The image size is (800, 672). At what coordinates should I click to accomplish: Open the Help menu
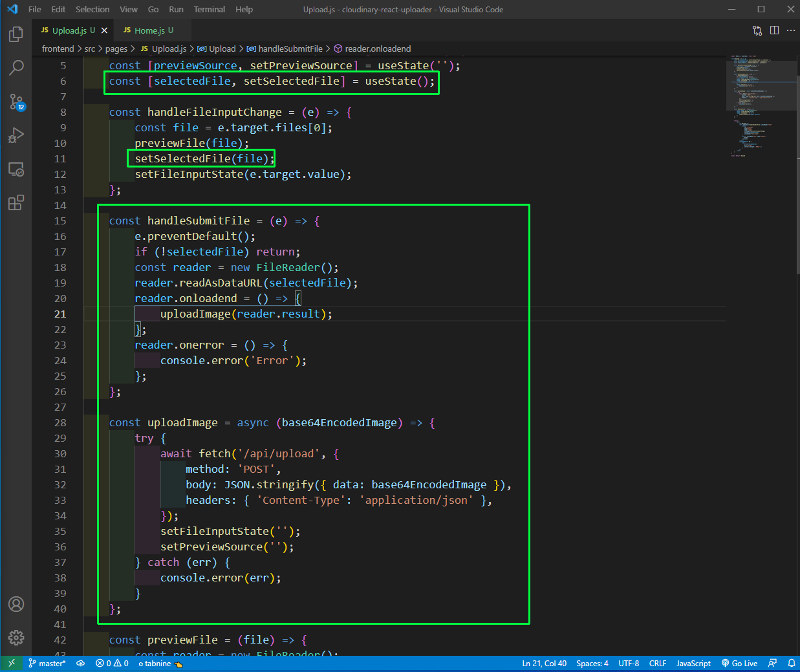click(x=244, y=9)
